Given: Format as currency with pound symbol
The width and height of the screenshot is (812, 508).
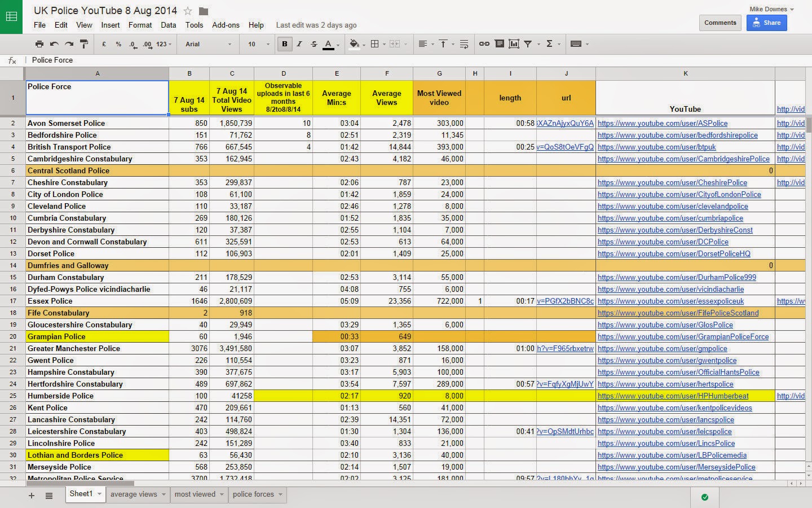Looking at the screenshot, I should click(x=104, y=44).
